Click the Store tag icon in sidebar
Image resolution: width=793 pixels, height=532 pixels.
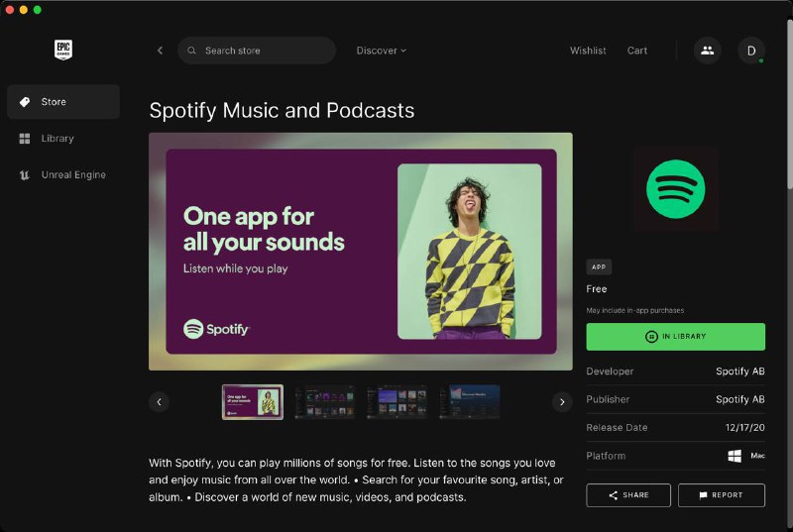pyautogui.click(x=24, y=102)
